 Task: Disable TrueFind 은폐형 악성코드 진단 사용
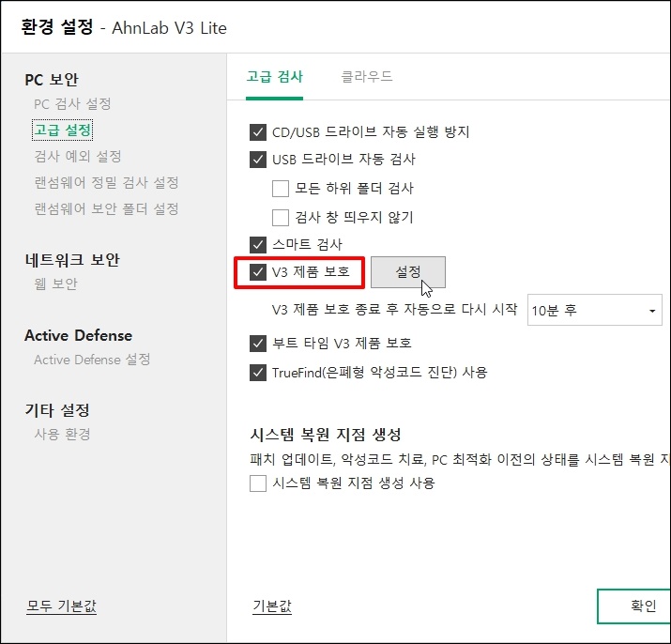click(x=258, y=373)
